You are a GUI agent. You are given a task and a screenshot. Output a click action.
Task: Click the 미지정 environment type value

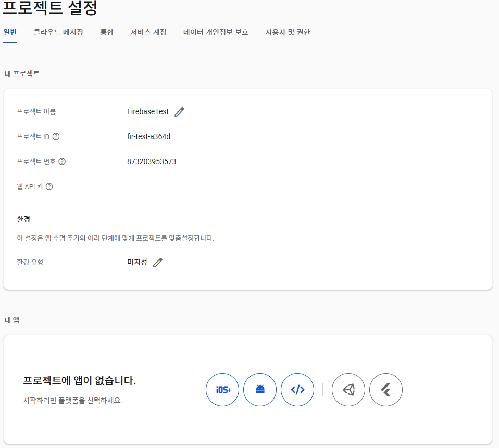(x=137, y=262)
